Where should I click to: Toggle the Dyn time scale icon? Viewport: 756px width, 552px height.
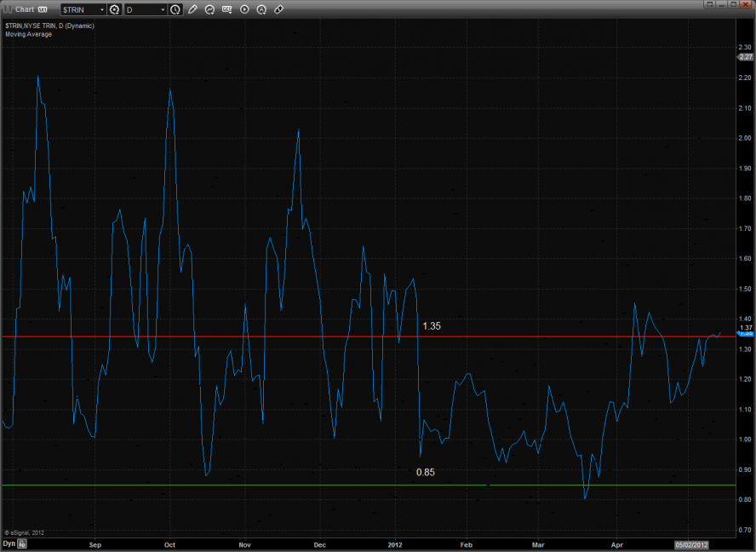tap(23, 543)
